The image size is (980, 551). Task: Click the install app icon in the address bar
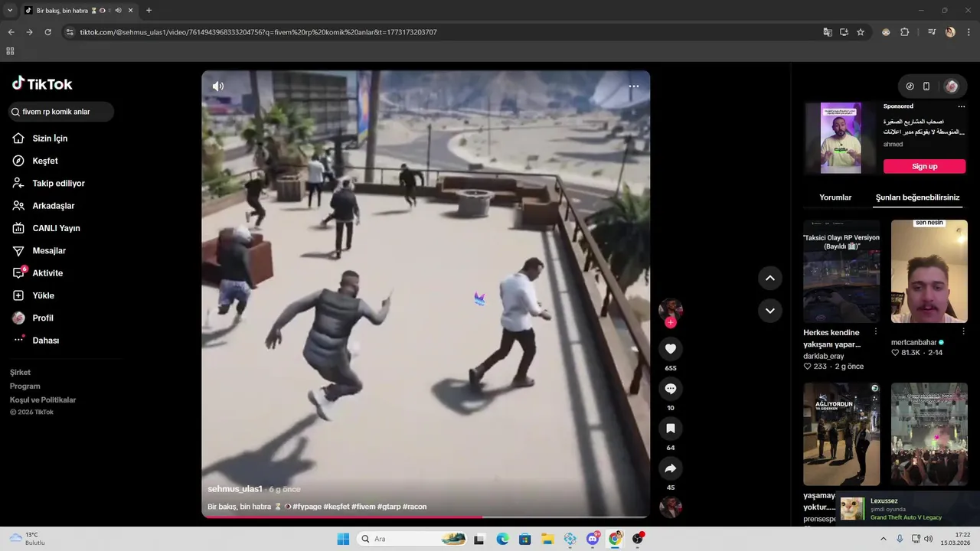[x=844, y=32]
